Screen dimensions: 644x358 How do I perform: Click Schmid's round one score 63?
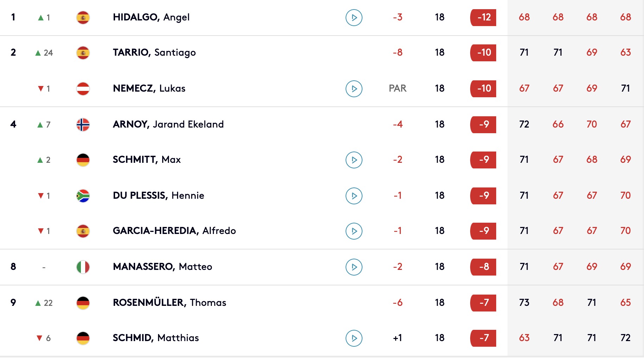524,338
